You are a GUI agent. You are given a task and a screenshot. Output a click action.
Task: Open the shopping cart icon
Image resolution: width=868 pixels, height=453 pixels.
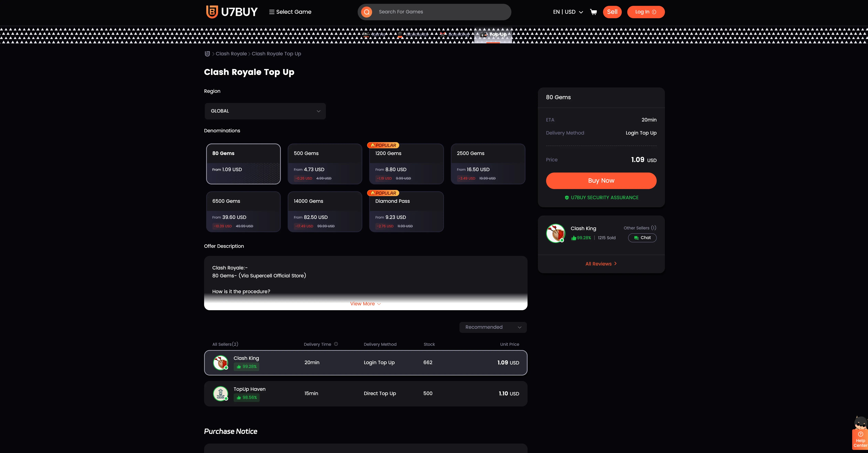593,12
